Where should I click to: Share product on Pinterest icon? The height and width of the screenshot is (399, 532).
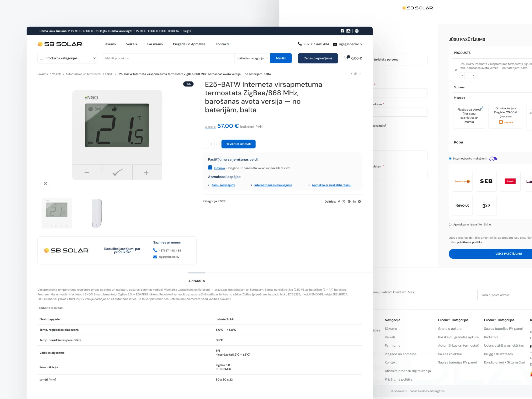click(x=349, y=202)
